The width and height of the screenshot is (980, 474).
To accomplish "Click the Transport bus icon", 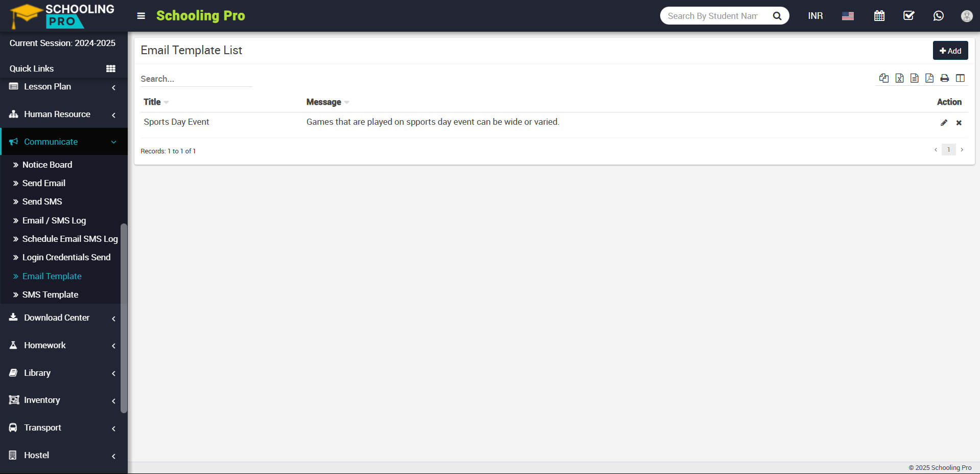I will (x=14, y=427).
